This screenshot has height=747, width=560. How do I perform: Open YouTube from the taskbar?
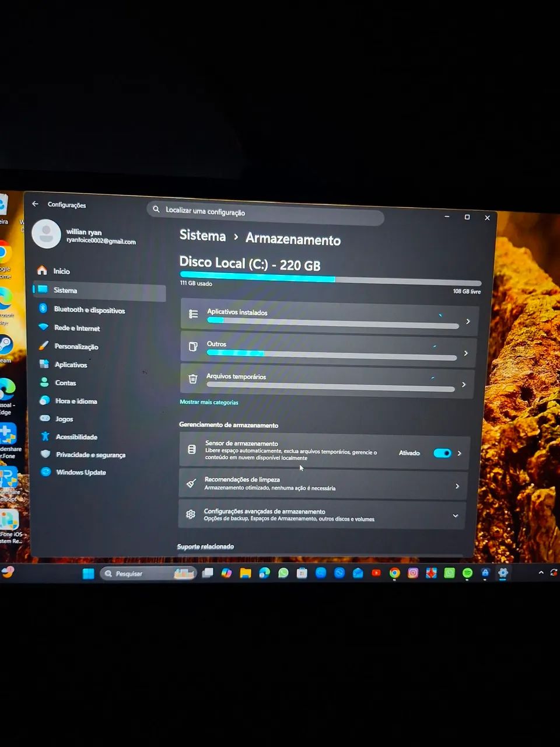pos(376,573)
